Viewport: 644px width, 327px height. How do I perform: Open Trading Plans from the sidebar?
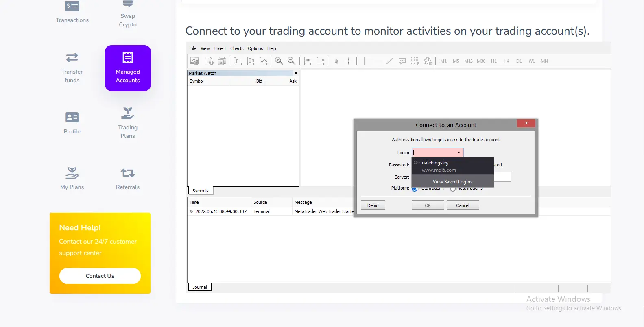[x=128, y=123]
